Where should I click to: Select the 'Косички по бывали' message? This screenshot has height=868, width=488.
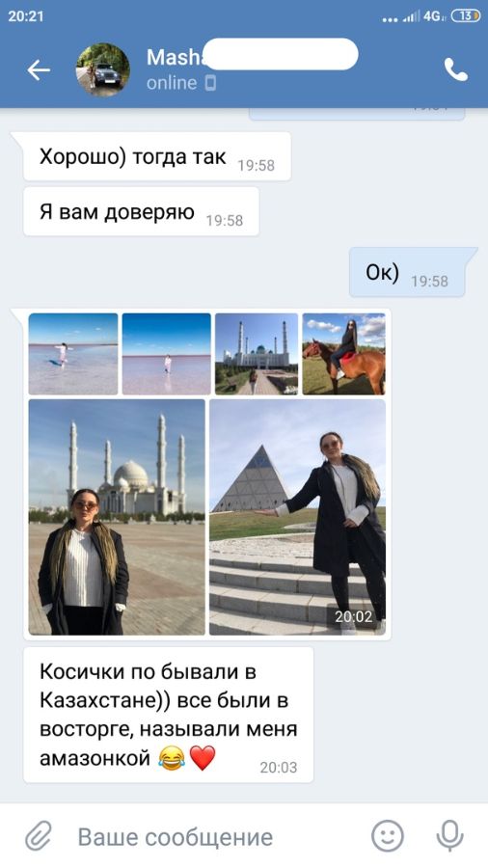(x=168, y=715)
